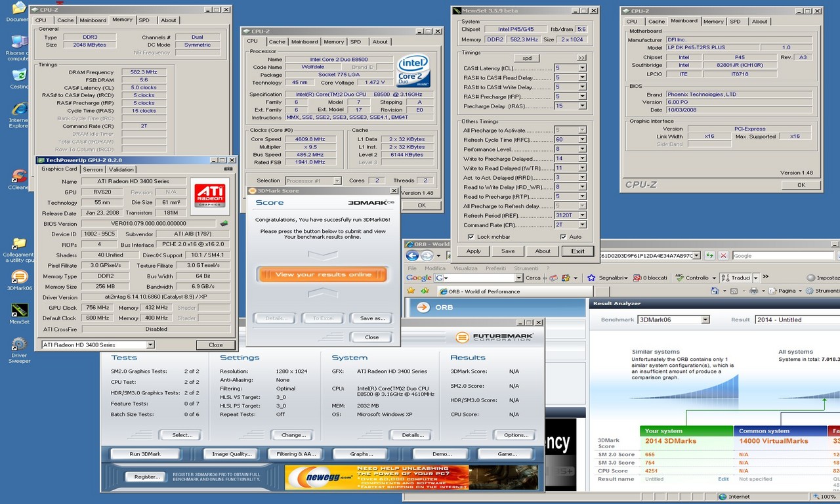Image resolution: width=840 pixels, height=504 pixels.
Task: Open the Memory tab in CPU-Z mainboard window
Action: click(713, 21)
